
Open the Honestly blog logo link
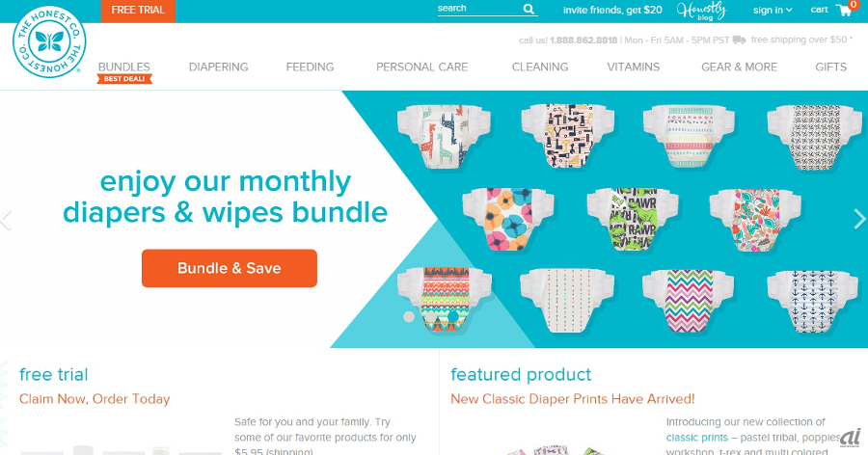[x=701, y=11]
